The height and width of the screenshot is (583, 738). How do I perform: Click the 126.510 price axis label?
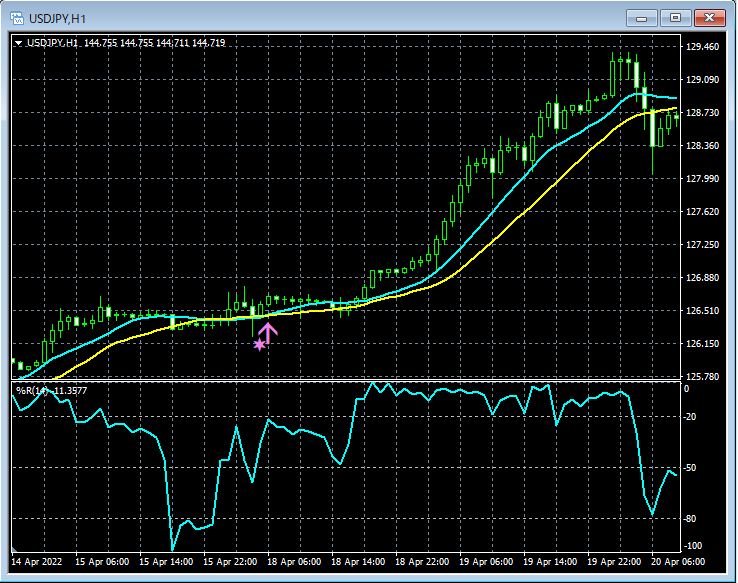click(x=702, y=311)
